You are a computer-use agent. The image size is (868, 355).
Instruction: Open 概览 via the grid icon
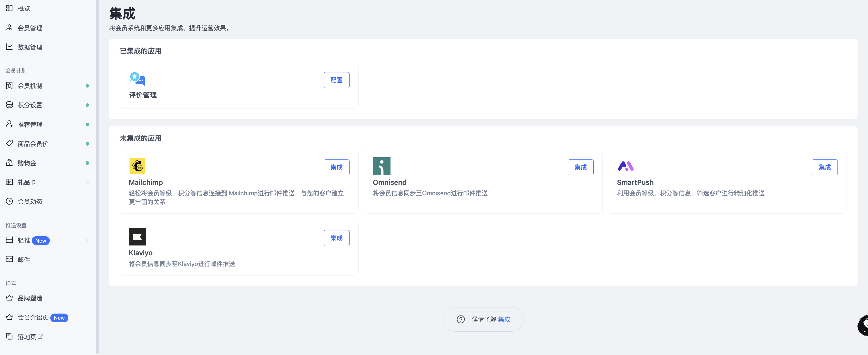9,8
